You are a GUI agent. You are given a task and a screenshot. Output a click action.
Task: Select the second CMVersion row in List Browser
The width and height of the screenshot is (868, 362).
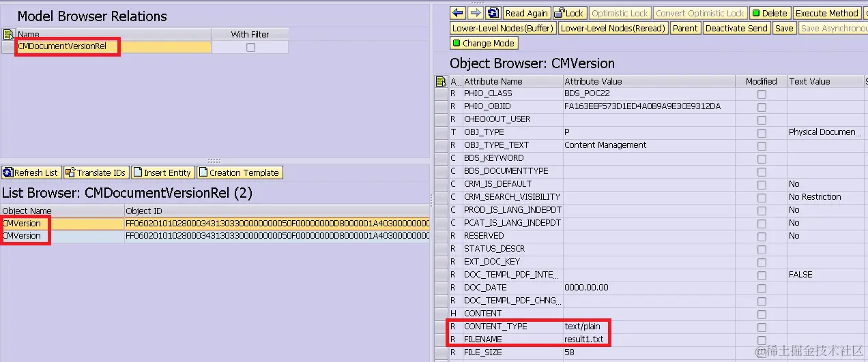point(216,235)
